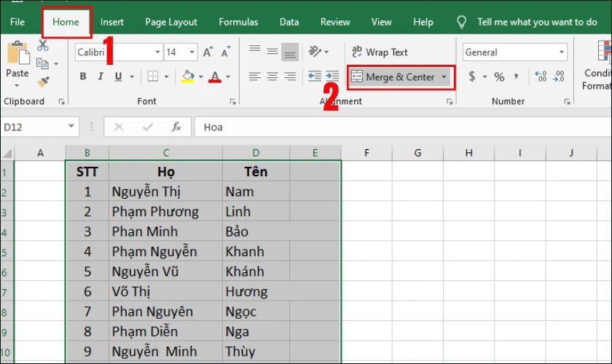Open borders dropdown arrow
612x364 pixels.
coord(166,76)
